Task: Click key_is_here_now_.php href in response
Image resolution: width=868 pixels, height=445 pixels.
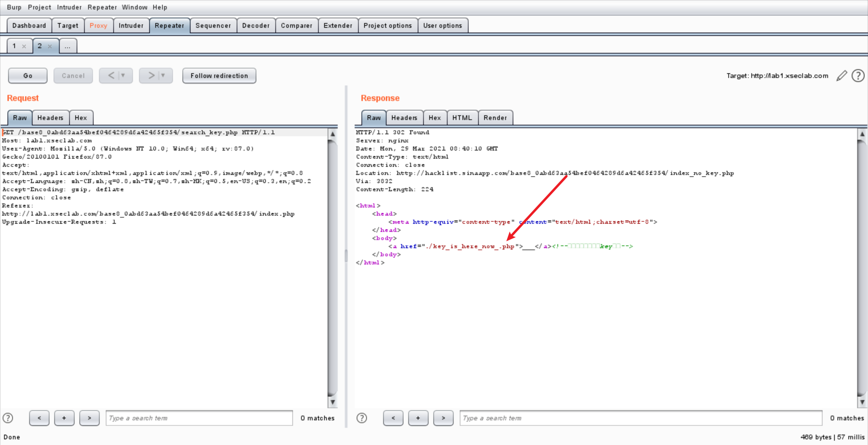Action: [470, 246]
